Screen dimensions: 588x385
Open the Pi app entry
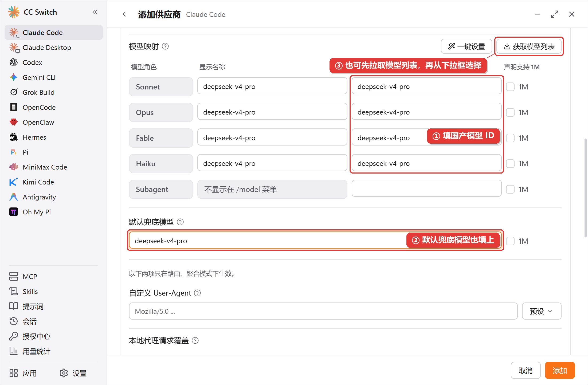53,152
